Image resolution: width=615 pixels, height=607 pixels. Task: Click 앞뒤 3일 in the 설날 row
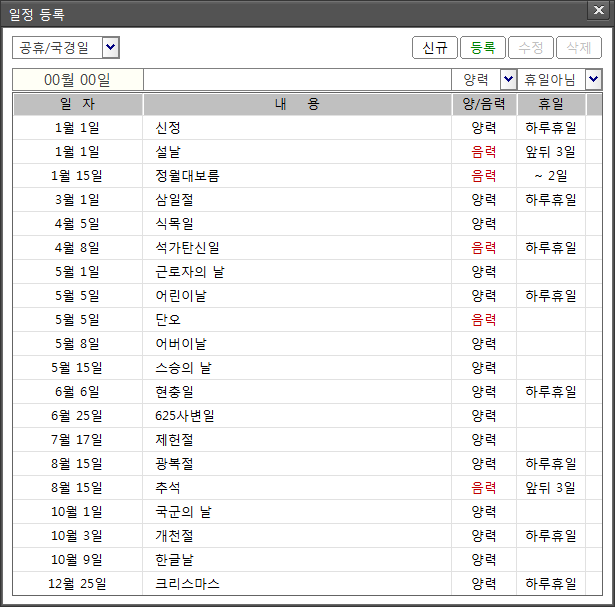tap(550, 152)
